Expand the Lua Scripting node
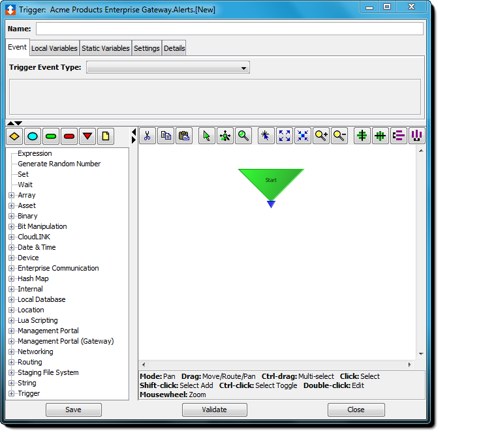Viewport: 498px width, 448px height. tap(12, 320)
